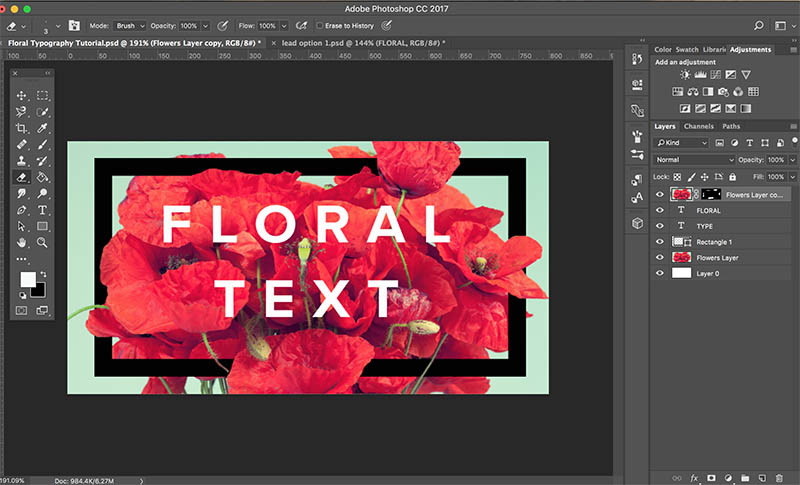The width and height of the screenshot is (800, 485).
Task: Swap foreground and background colors
Action: tap(43, 274)
